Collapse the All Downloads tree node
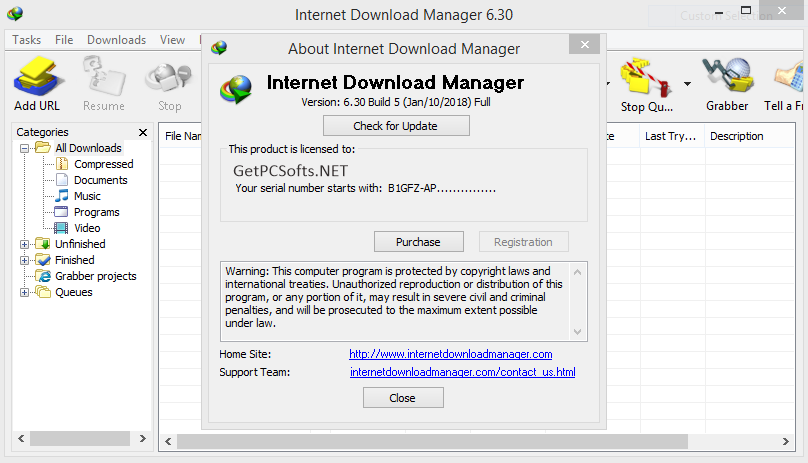This screenshot has width=808, height=463. (x=24, y=148)
